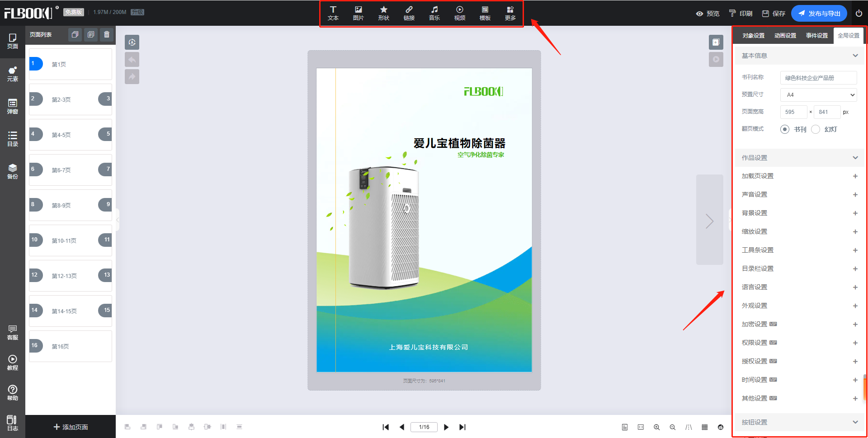This screenshot has height=438, width=868.
Task: Insert a link with 链接 tool
Action: click(x=409, y=14)
